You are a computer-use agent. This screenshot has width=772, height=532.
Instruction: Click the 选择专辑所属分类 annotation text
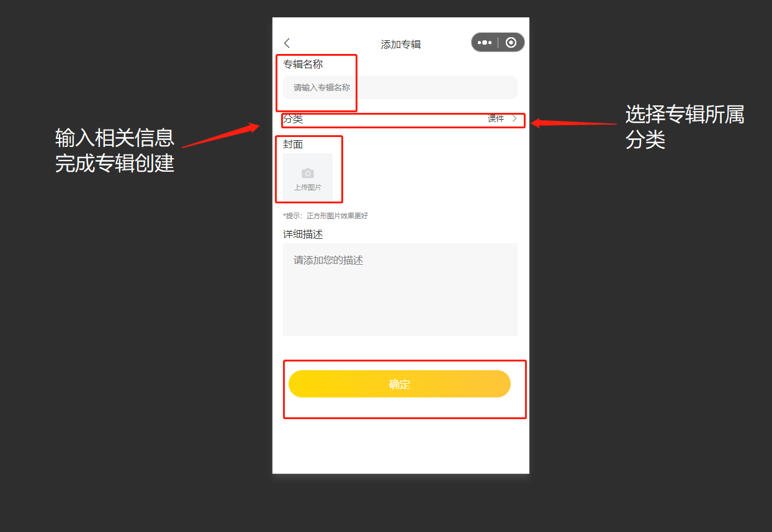684,126
